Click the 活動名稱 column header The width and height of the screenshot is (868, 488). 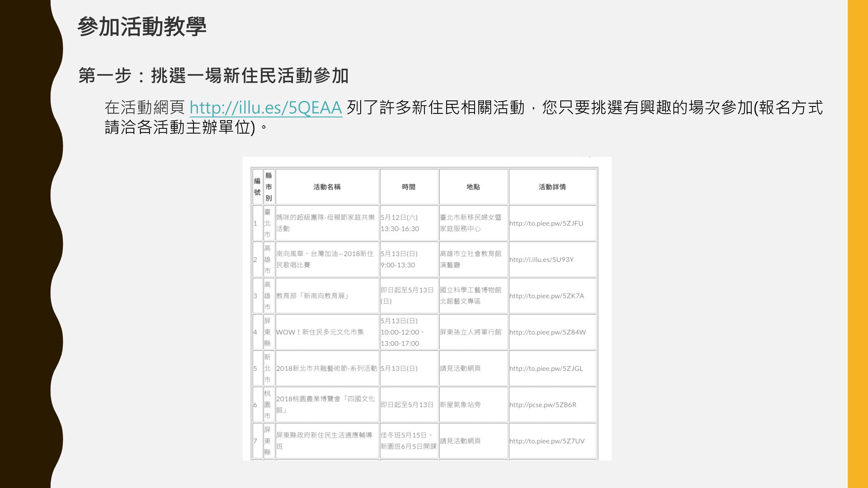[327, 187]
